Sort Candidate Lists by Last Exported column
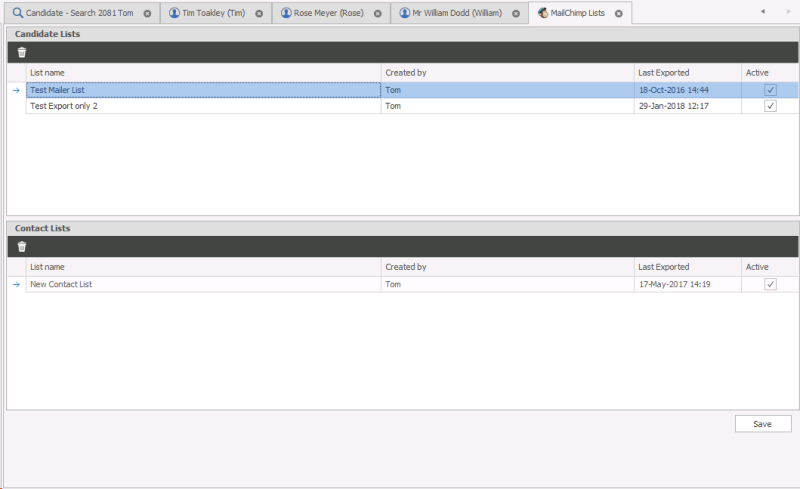Viewport: 800px width, 489px height. [x=664, y=72]
